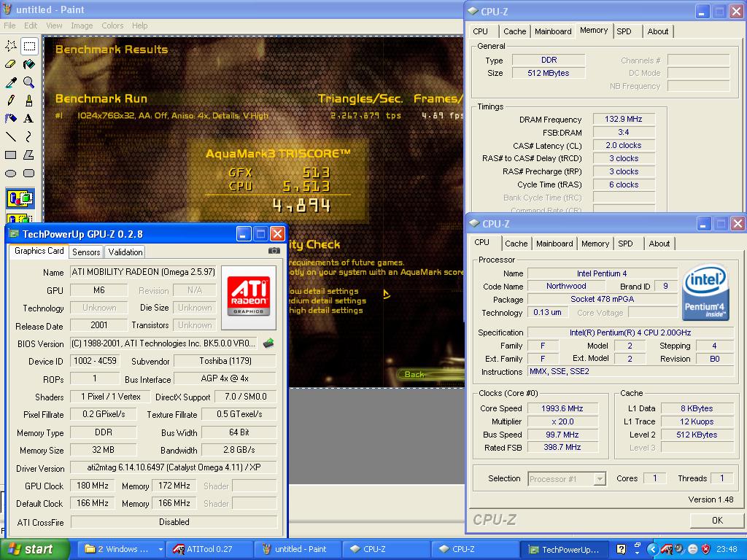Screen dimensions: 747x560
Task: Expand hidden tray icons with the arrow
Action: coord(653,549)
